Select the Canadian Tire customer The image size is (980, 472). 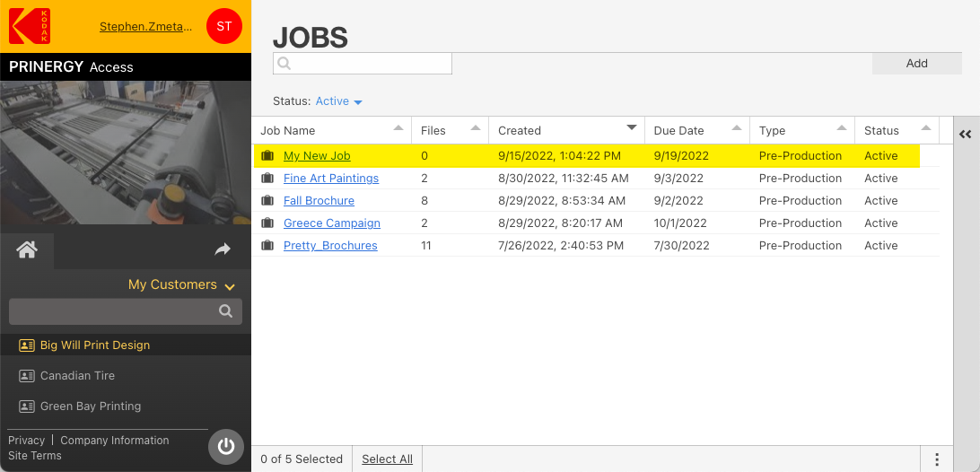coord(77,376)
